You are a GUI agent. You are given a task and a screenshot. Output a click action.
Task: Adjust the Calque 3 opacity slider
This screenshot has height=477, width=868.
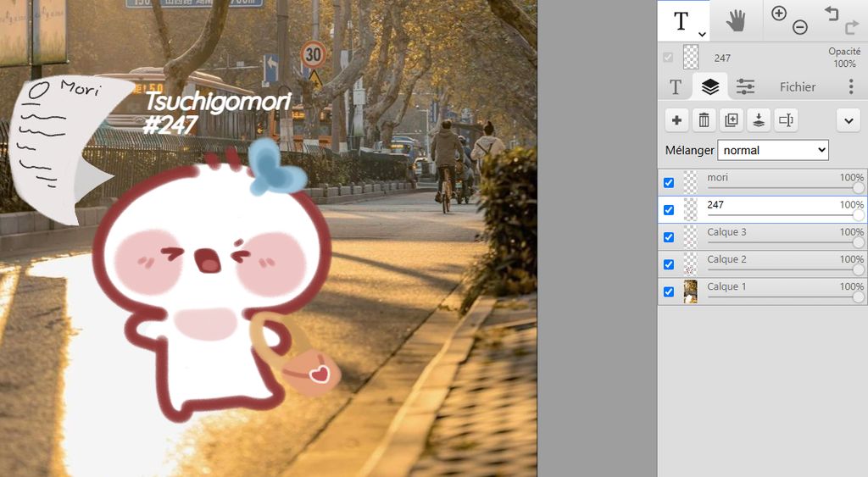(x=786, y=242)
